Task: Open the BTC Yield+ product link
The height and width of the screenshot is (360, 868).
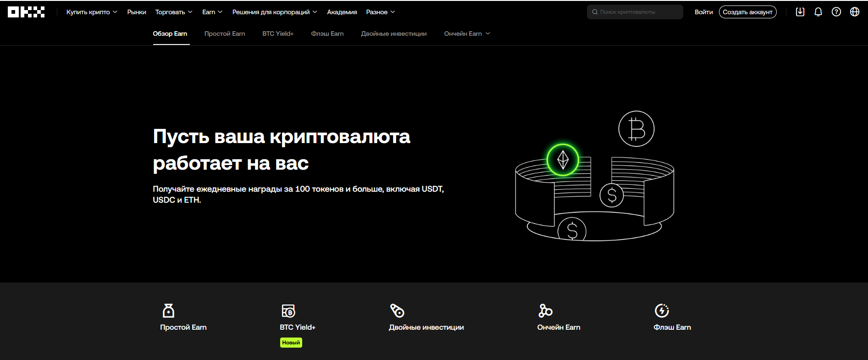Action: [298, 327]
